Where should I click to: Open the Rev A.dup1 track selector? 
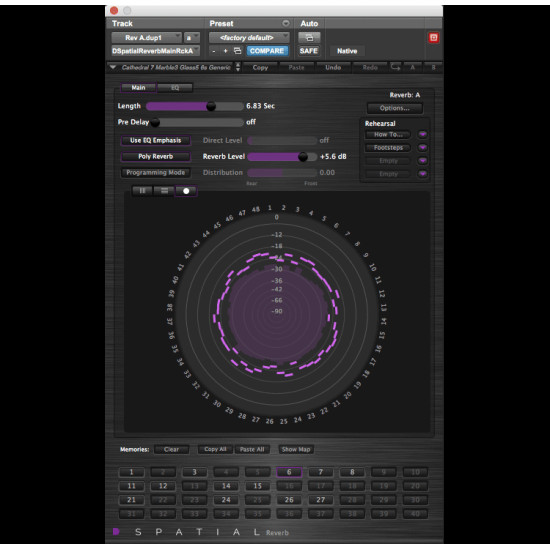click(146, 38)
